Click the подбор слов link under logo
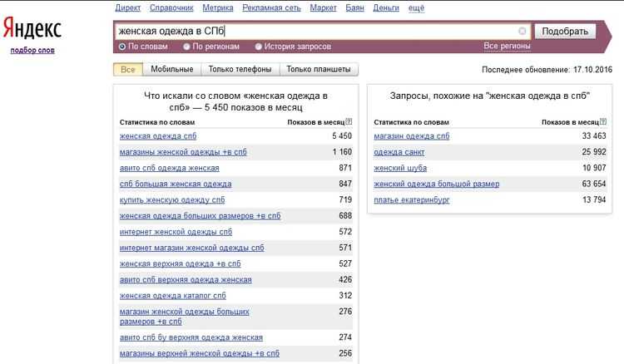This screenshot has width=624, height=364. coord(32,51)
